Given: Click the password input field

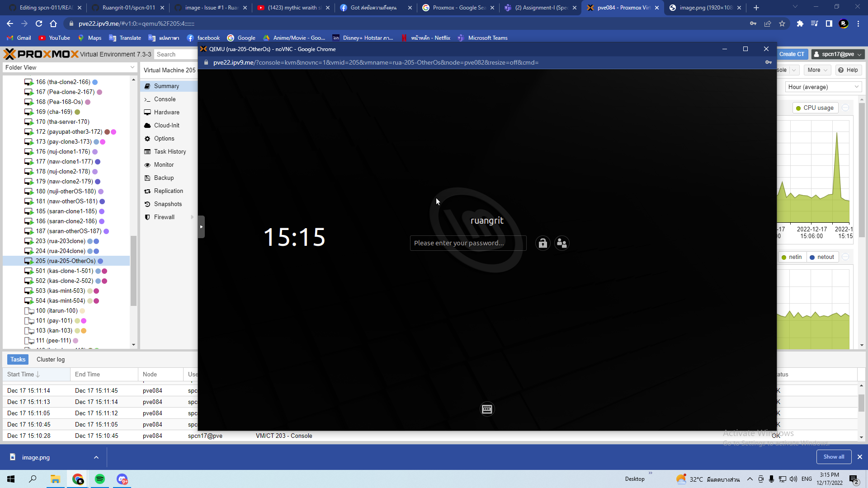Looking at the screenshot, I should click(x=468, y=243).
